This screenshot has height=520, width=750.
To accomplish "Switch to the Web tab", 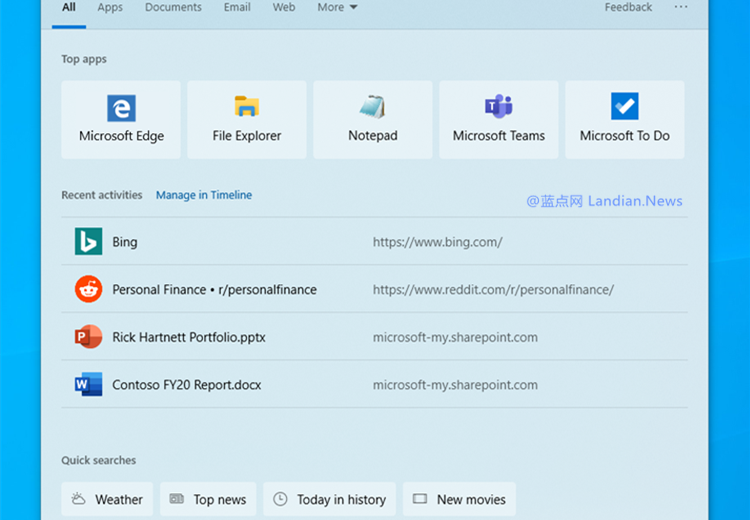I will [284, 7].
